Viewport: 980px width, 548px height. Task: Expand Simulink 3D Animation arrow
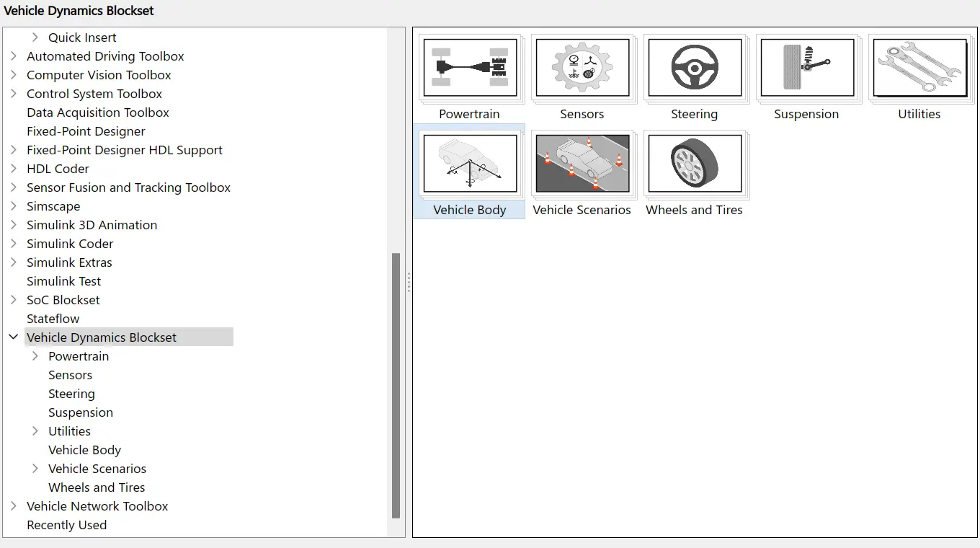pyautogui.click(x=13, y=225)
